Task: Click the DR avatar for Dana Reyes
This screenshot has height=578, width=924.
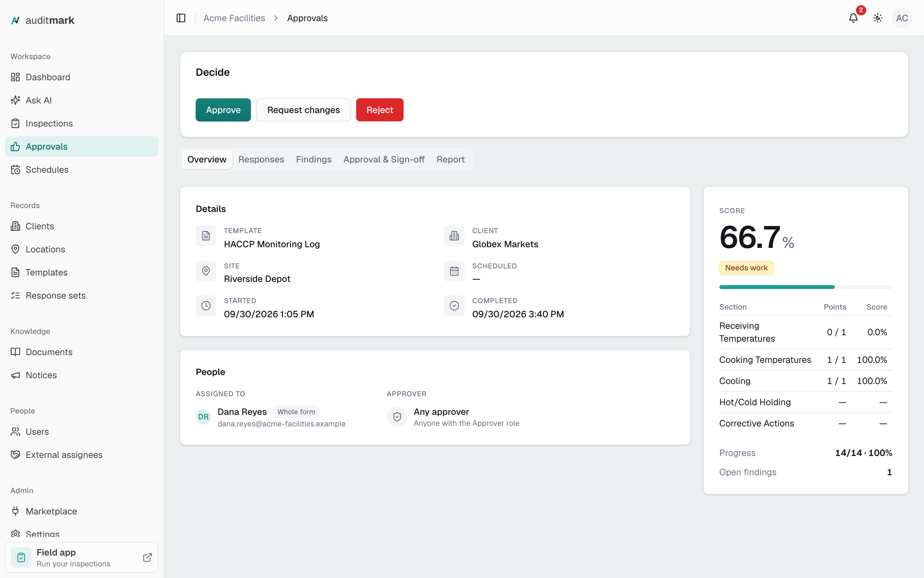Action: pyautogui.click(x=203, y=417)
